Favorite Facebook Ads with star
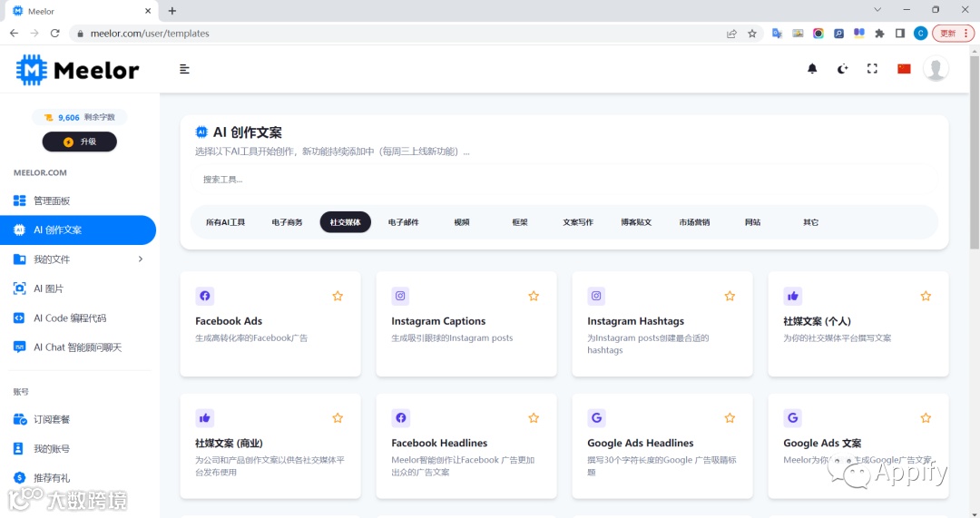The height and width of the screenshot is (518, 980). [x=338, y=296]
